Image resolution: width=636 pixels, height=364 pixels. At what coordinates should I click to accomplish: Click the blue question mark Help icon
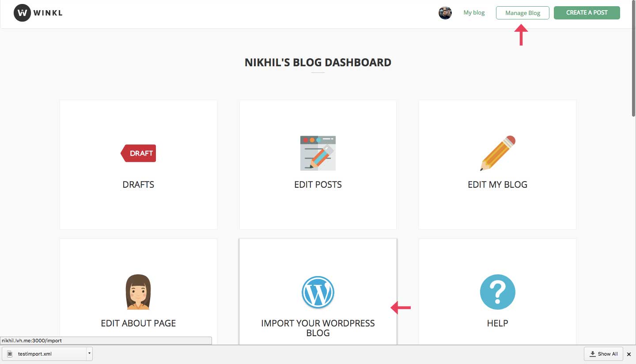[x=498, y=292]
